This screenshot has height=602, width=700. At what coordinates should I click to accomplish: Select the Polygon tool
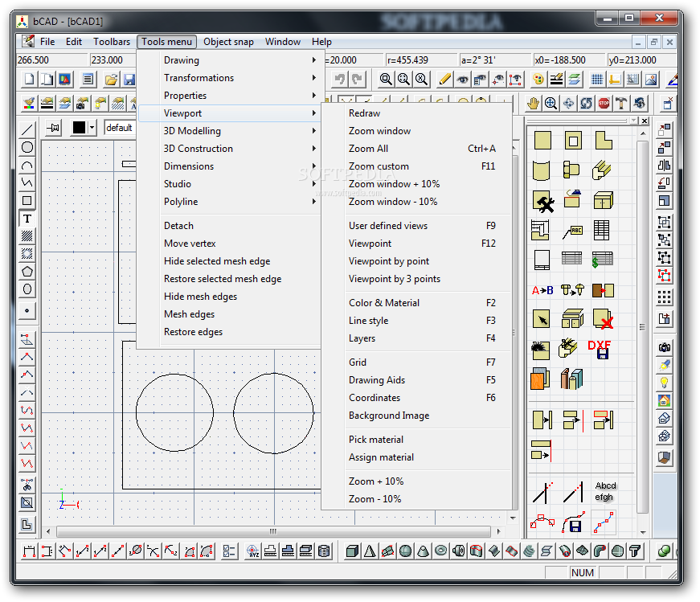[27, 272]
